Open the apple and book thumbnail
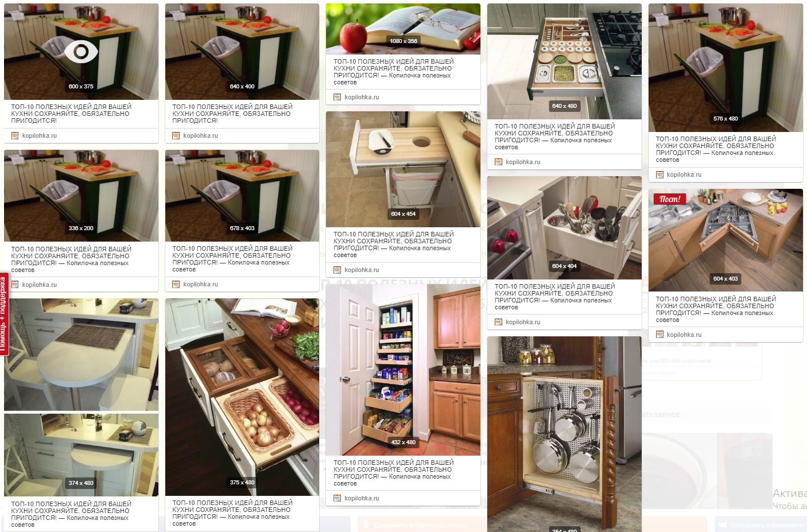The width and height of the screenshot is (807, 532). point(403,29)
